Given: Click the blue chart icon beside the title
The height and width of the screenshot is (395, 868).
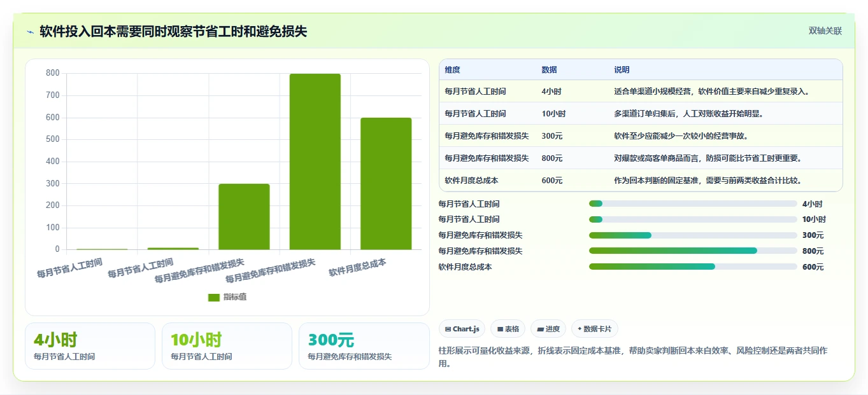Looking at the screenshot, I should (30, 31).
